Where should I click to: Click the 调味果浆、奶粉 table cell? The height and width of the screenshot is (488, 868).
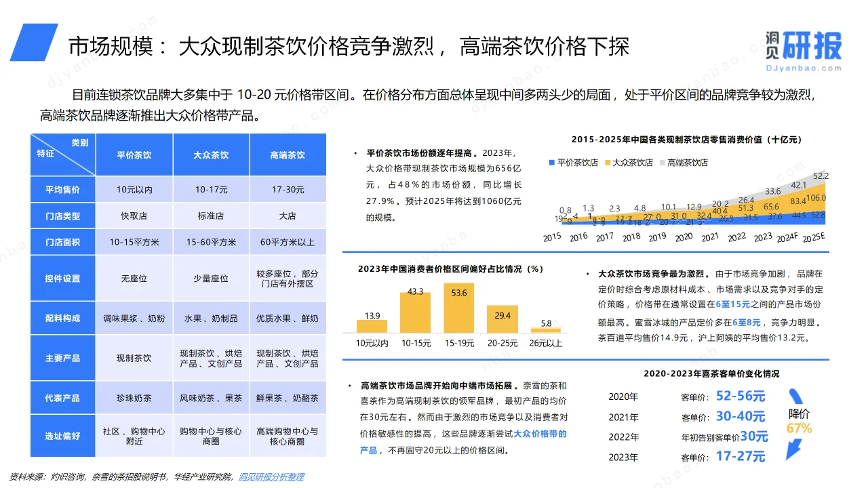point(134,318)
